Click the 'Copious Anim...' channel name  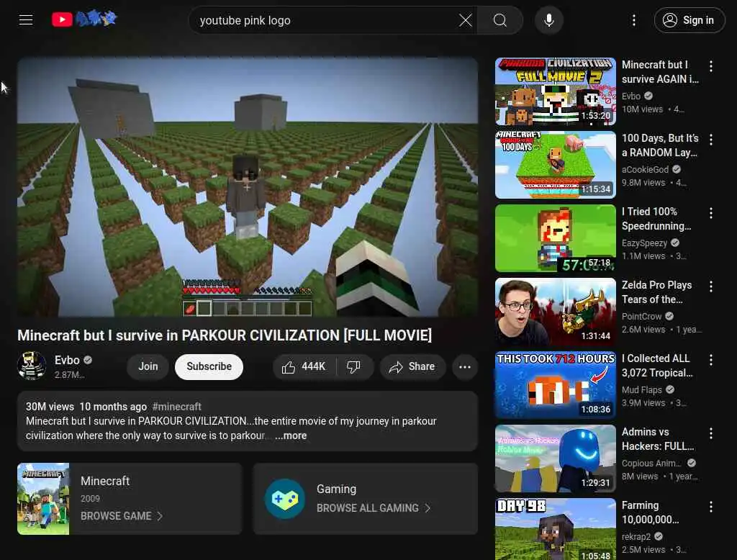tap(651, 463)
